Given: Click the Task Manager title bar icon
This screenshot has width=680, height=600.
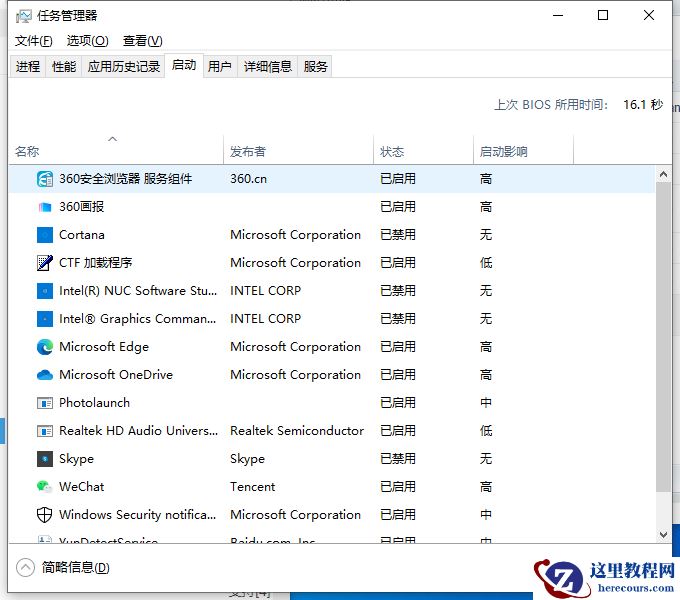Looking at the screenshot, I should click(x=23, y=16).
